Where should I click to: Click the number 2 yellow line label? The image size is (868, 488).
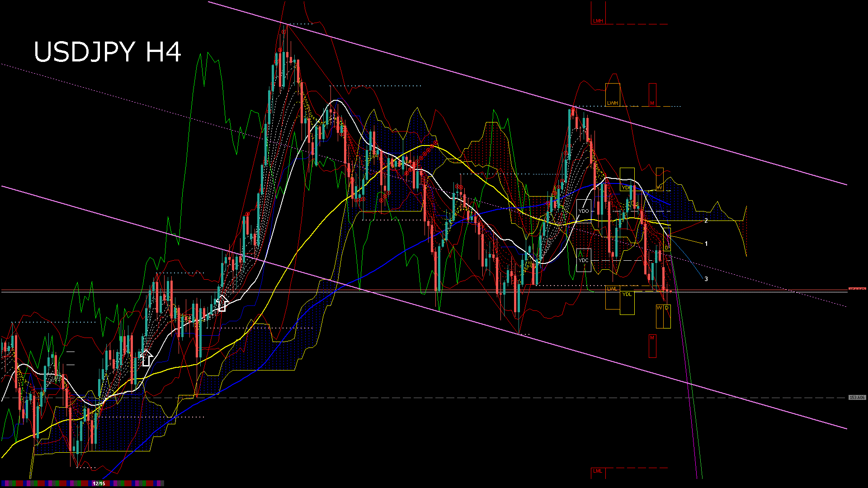(706, 221)
